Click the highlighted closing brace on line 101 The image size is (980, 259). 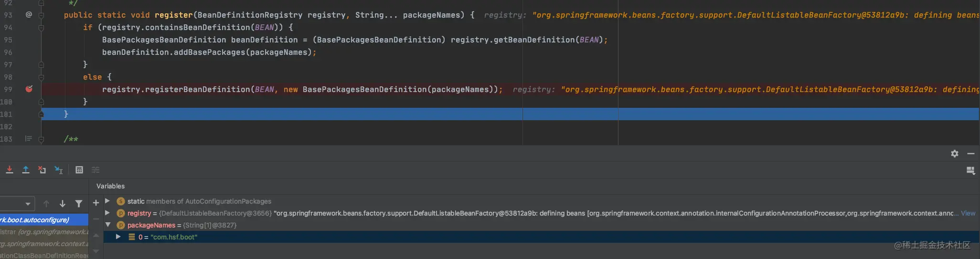coord(66,114)
